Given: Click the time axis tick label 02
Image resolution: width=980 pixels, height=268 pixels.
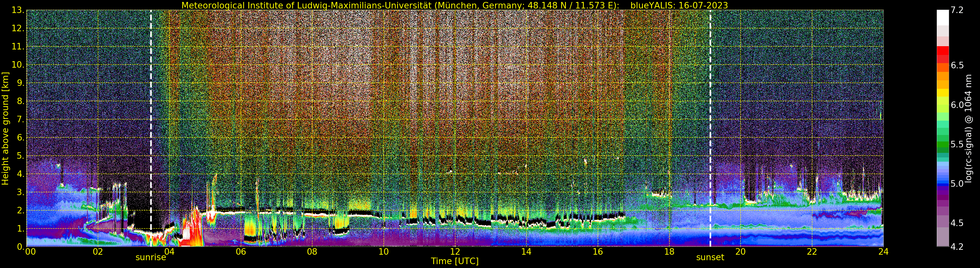Looking at the screenshot, I should (98, 252).
